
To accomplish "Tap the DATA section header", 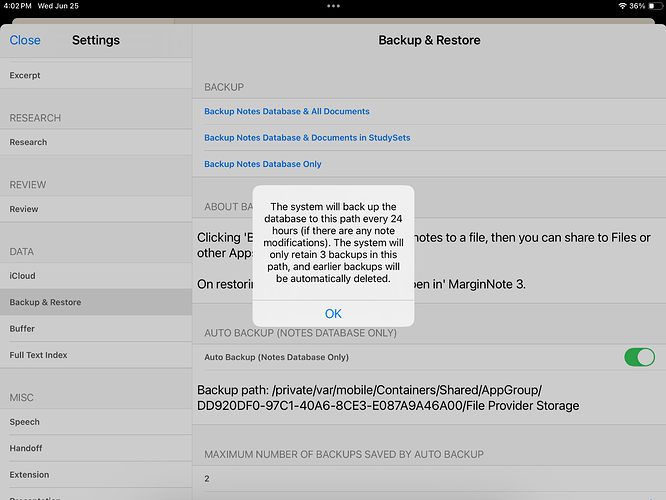I will point(22,251).
